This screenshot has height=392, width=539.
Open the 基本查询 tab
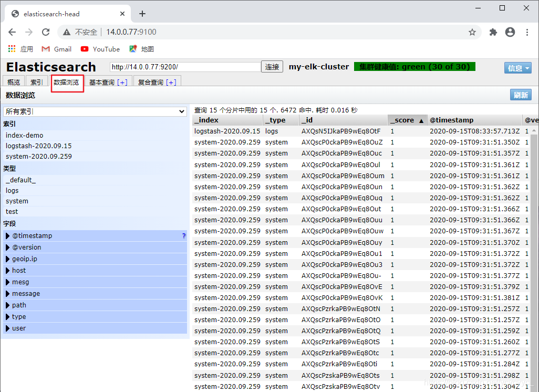[x=102, y=82]
